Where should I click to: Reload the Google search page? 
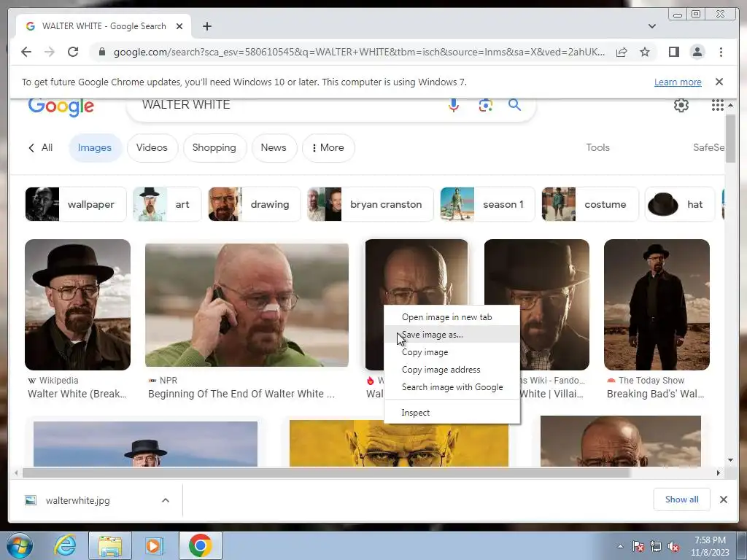point(73,52)
